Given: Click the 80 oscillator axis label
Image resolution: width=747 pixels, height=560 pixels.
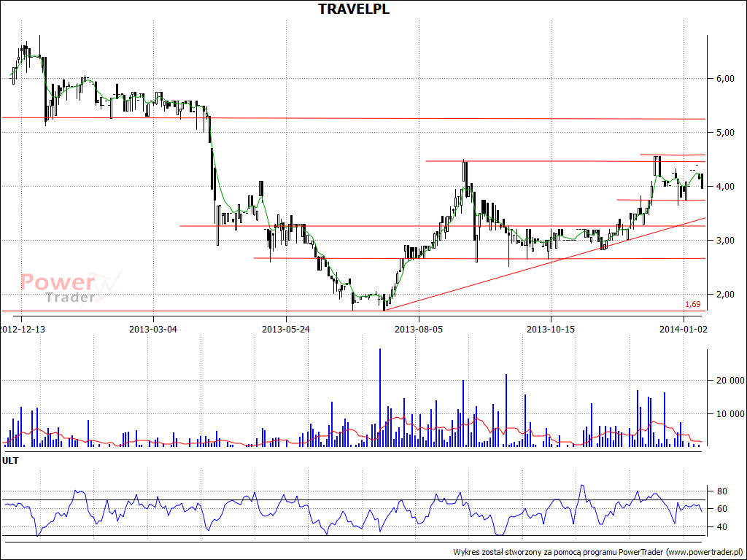Looking at the screenshot, I should click(x=721, y=491).
